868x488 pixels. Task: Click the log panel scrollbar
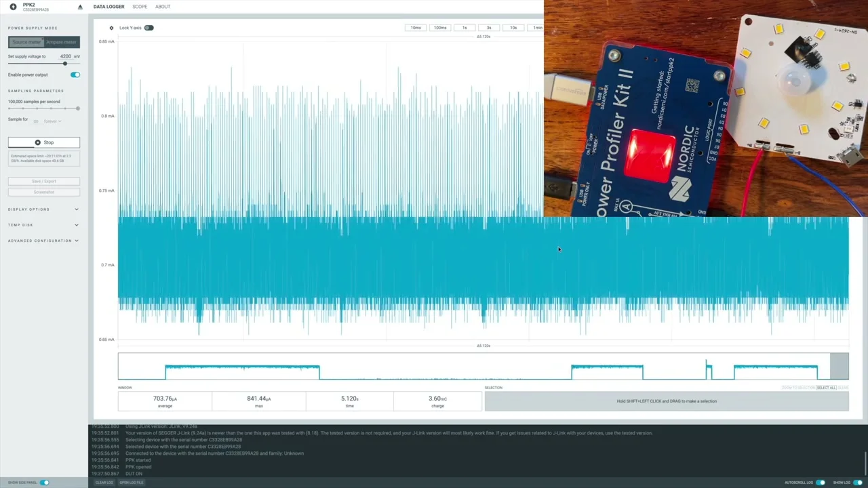point(865,464)
